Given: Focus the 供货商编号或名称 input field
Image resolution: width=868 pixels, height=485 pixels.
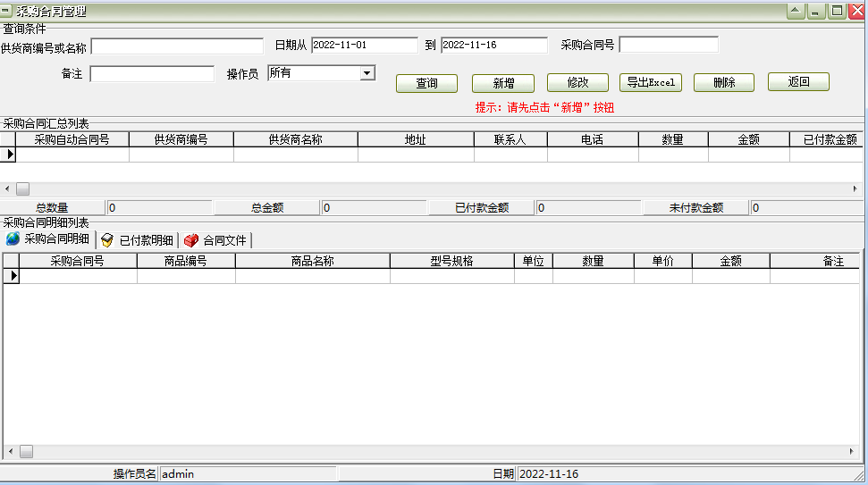Looking at the screenshot, I should click(177, 46).
